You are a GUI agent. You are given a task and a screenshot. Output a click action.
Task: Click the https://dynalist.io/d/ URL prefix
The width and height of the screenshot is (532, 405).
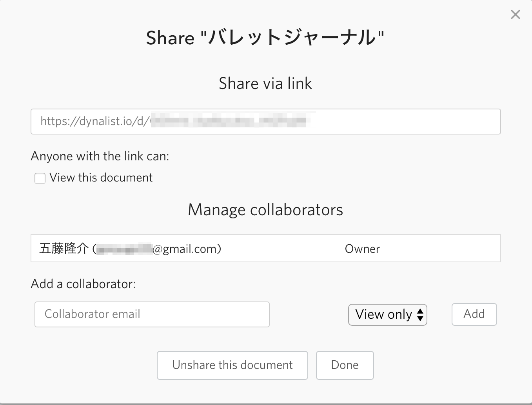(x=94, y=121)
